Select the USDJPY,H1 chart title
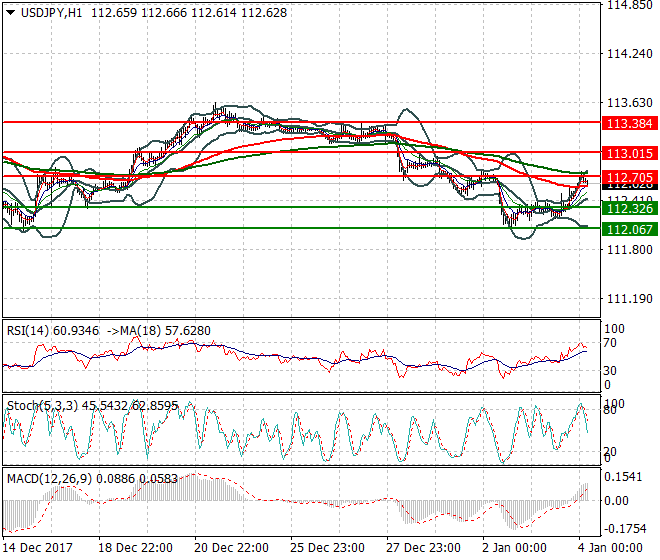Image resolution: width=660 pixels, height=560 pixels. pyautogui.click(x=51, y=13)
